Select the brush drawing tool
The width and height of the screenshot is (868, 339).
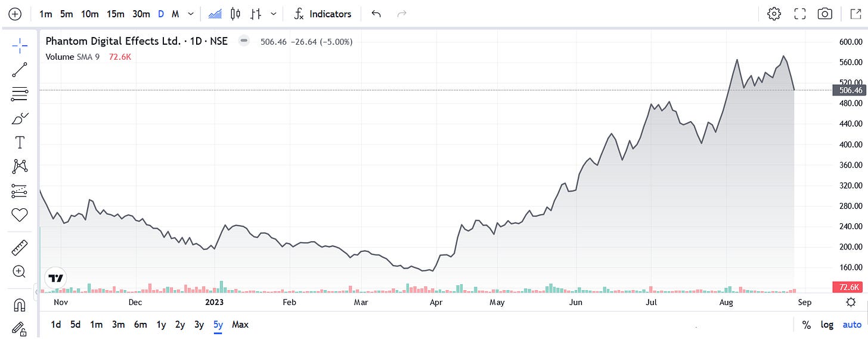(20, 118)
